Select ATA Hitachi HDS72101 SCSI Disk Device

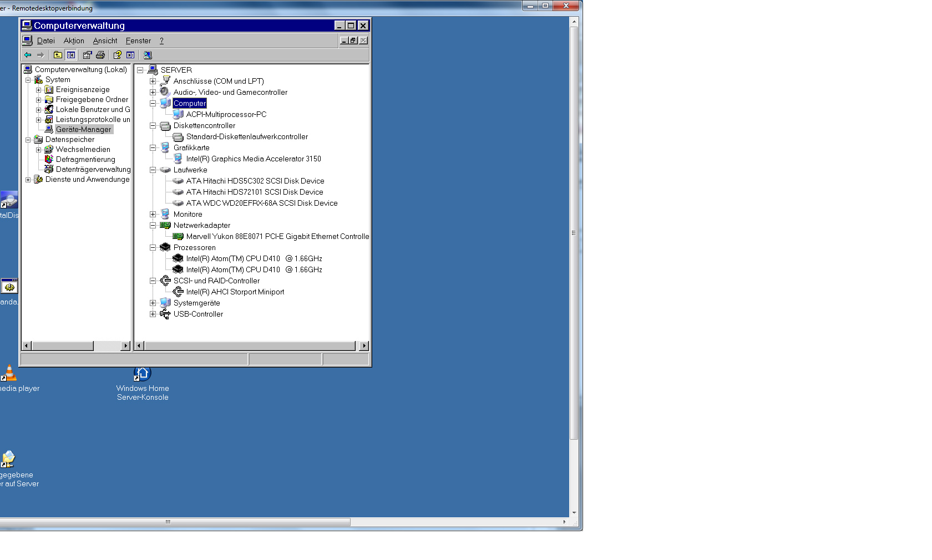[x=255, y=192]
